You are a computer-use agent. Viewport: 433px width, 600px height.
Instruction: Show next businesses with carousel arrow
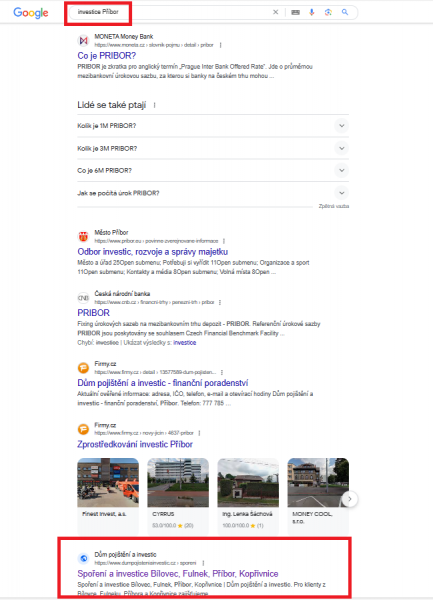(350, 499)
